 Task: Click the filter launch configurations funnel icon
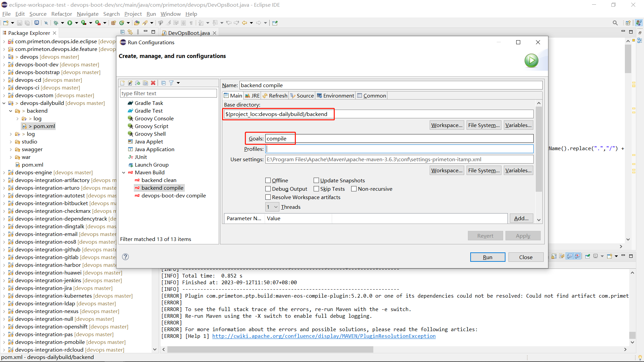(171, 83)
